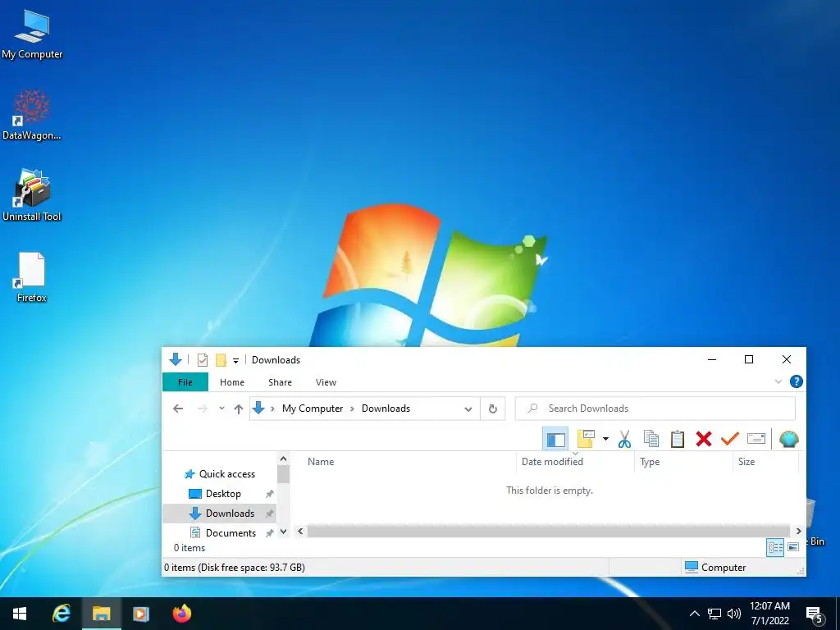Go up one folder level
The width and height of the screenshot is (840, 630).
click(x=239, y=409)
